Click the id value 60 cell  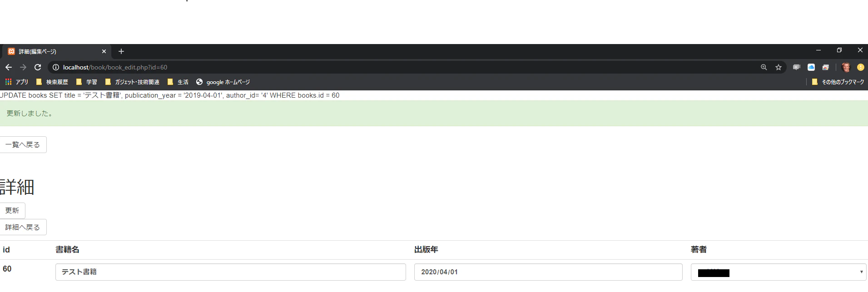(7, 269)
